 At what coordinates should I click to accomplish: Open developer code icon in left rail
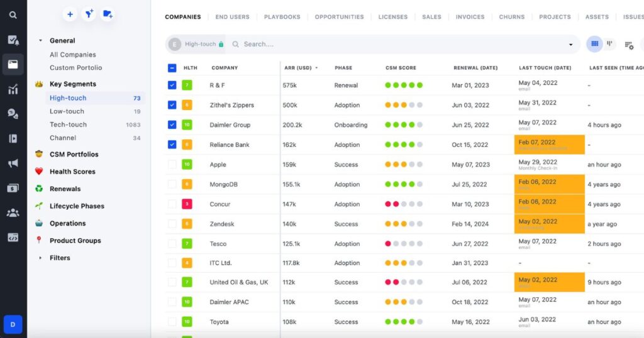(13, 237)
